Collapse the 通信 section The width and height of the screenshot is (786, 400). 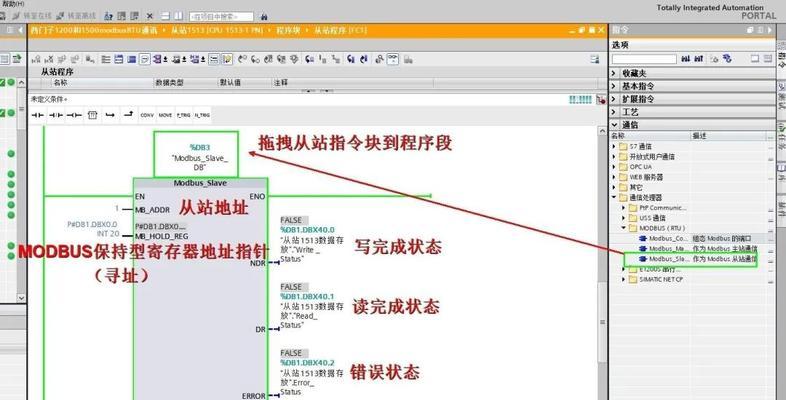tap(615, 125)
